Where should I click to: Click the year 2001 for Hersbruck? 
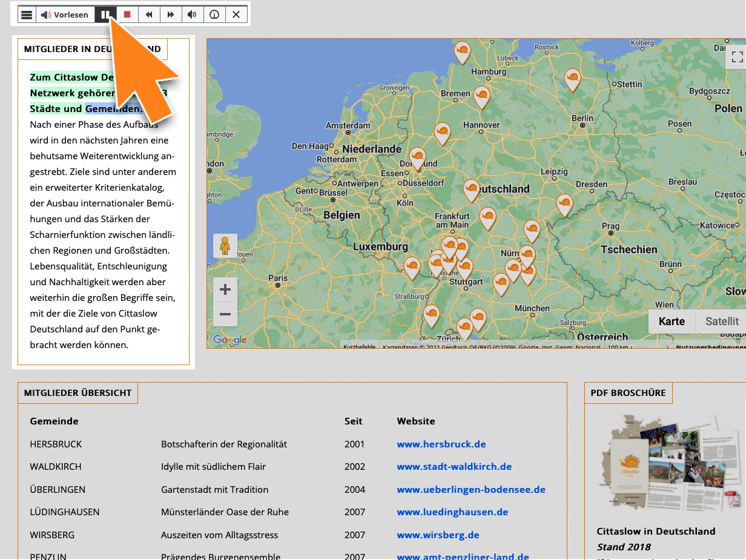point(355,444)
